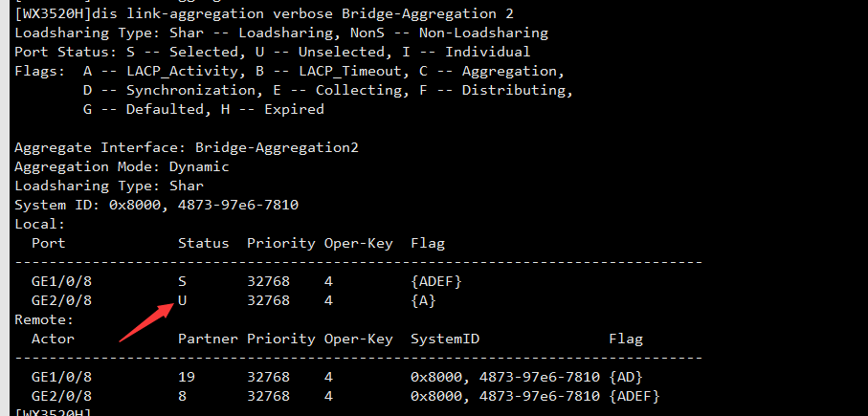Click the Port column header
Image resolution: width=868 pixels, height=416 pixels.
[48, 243]
